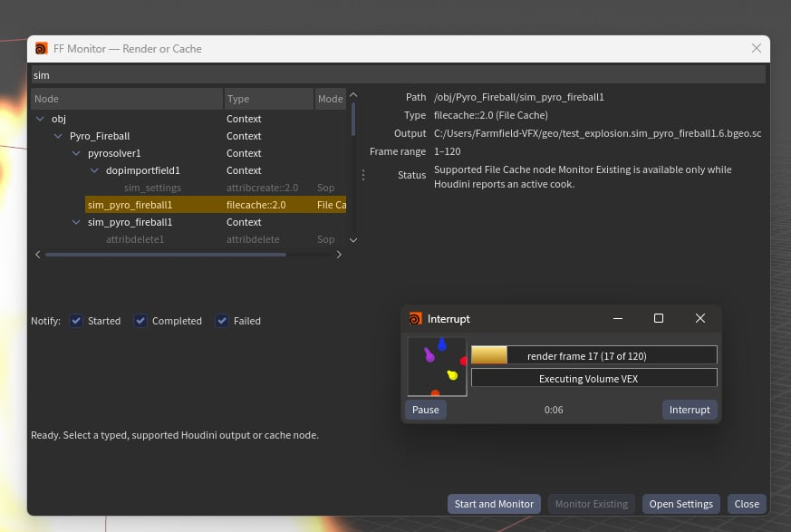Select the Pyro_Fireball tree row
This screenshot has height=532, width=791.
tap(188, 136)
